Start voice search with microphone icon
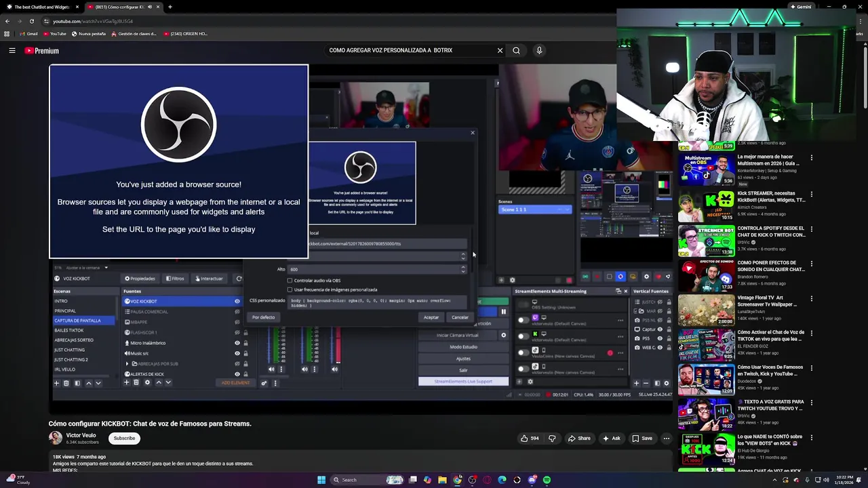 539,50
